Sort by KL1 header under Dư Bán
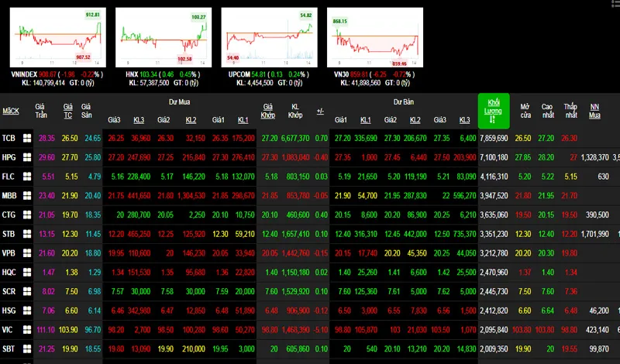Image resolution: width=620 pixels, height=364 pixels. point(365,120)
